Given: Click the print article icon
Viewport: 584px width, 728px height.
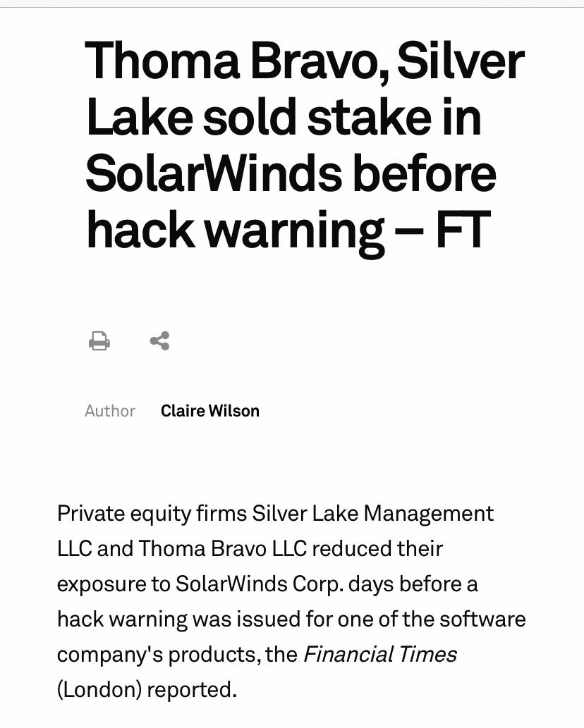Looking at the screenshot, I should tap(99, 341).
